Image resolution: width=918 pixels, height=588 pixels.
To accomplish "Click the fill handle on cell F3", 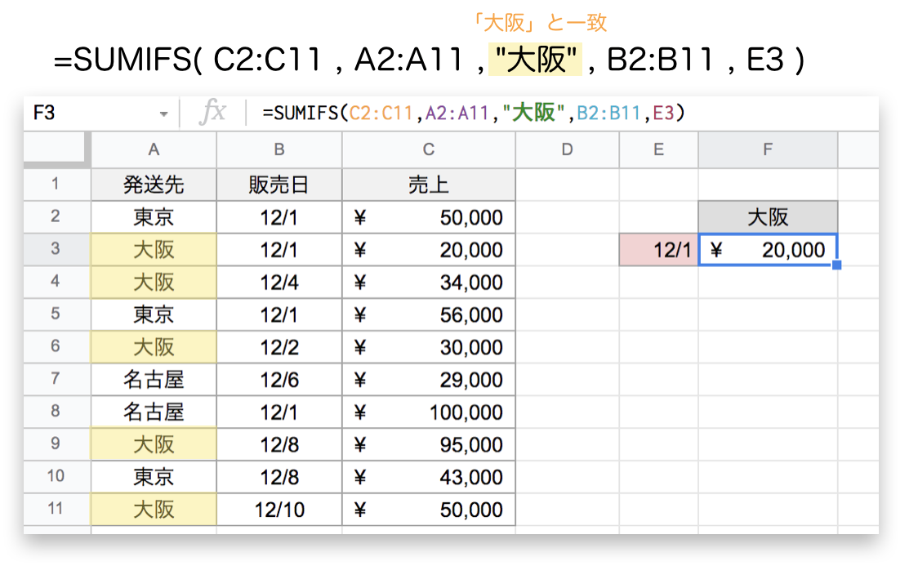I will 836,265.
